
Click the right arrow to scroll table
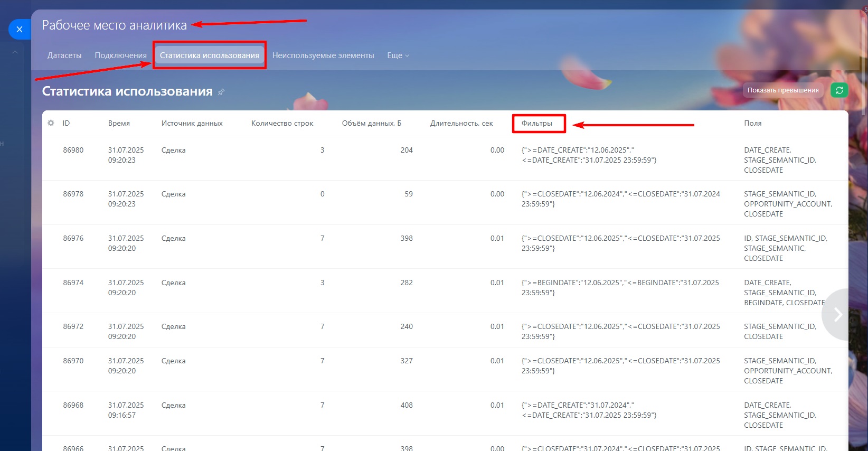[x=837, y=315]
